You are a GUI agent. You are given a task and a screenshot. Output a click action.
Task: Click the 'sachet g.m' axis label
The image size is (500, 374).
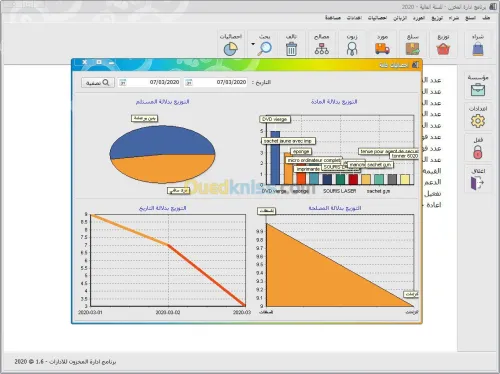(378, 191)
